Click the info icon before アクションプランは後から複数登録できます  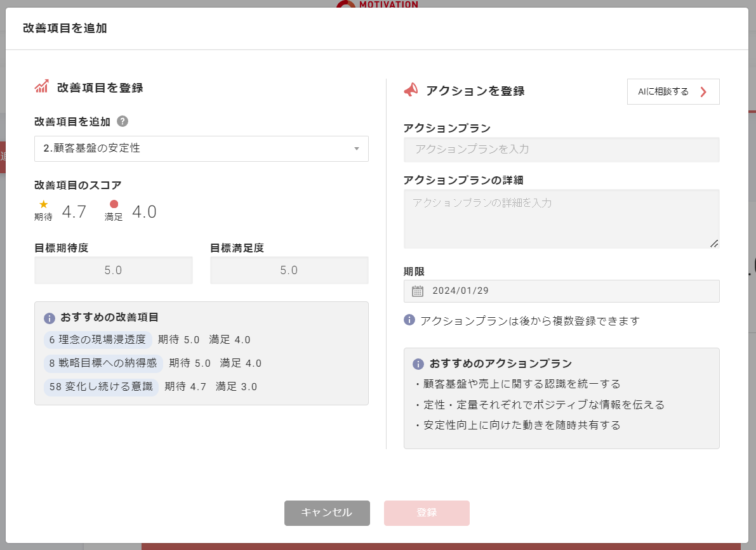tap(408, 321)
